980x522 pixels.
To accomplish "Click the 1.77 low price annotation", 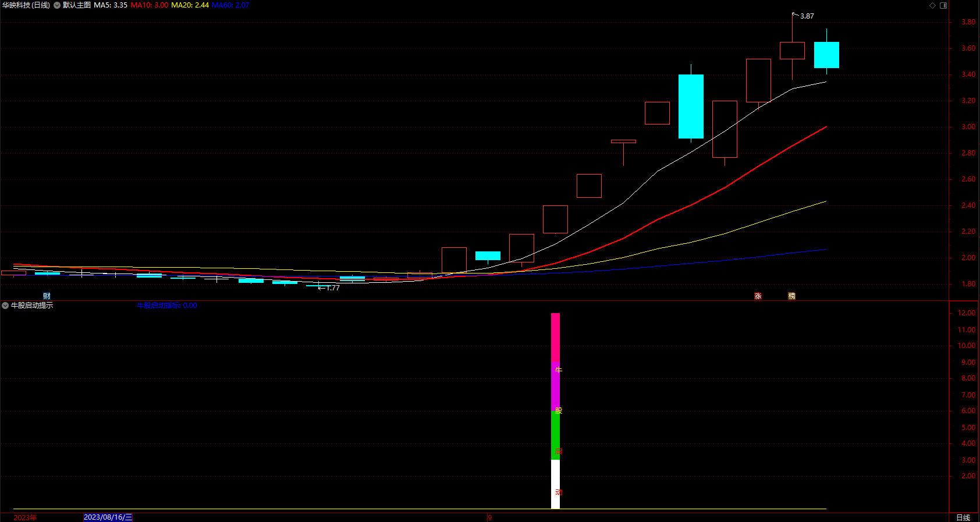I will [332, 288].
